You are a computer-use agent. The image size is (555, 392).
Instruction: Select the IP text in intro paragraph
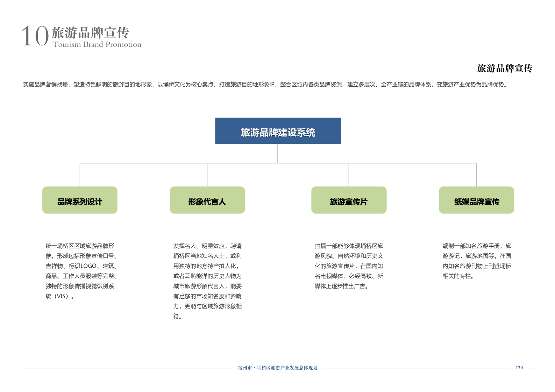(x=272, y=85)
